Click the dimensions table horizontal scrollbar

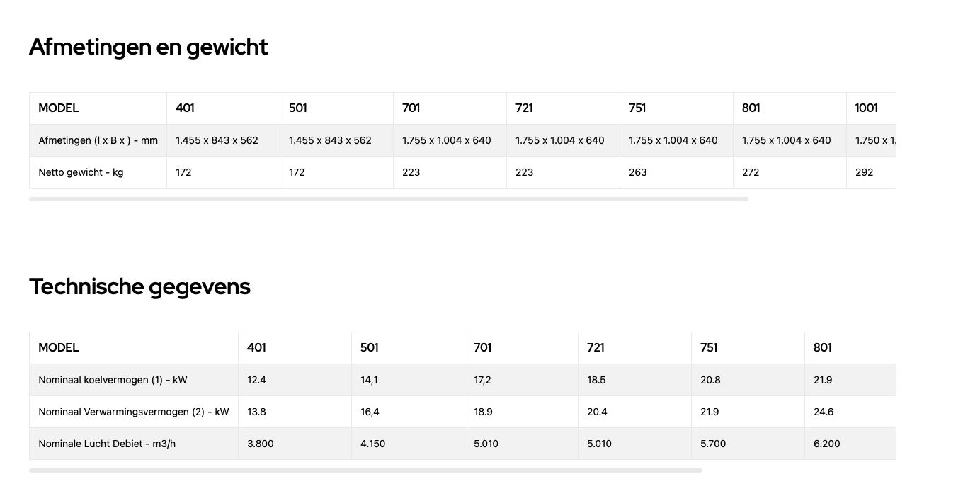(x=388, y=199)
